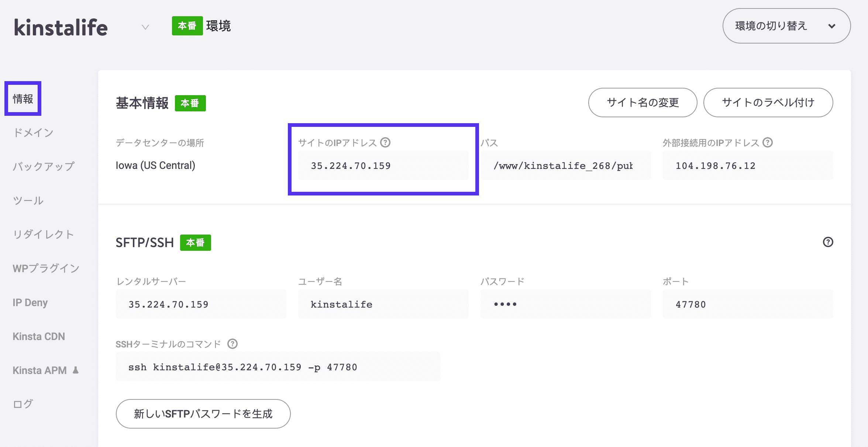The height and width of the screenshot is (447, 868).
Task: Click the サイト名の変更 button
Action: [x=642, y=103]
